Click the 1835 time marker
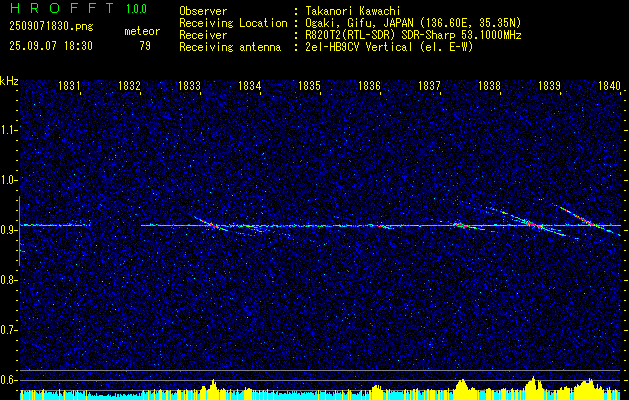This screenshot has width=629, height=400. (x=309, y=85)
